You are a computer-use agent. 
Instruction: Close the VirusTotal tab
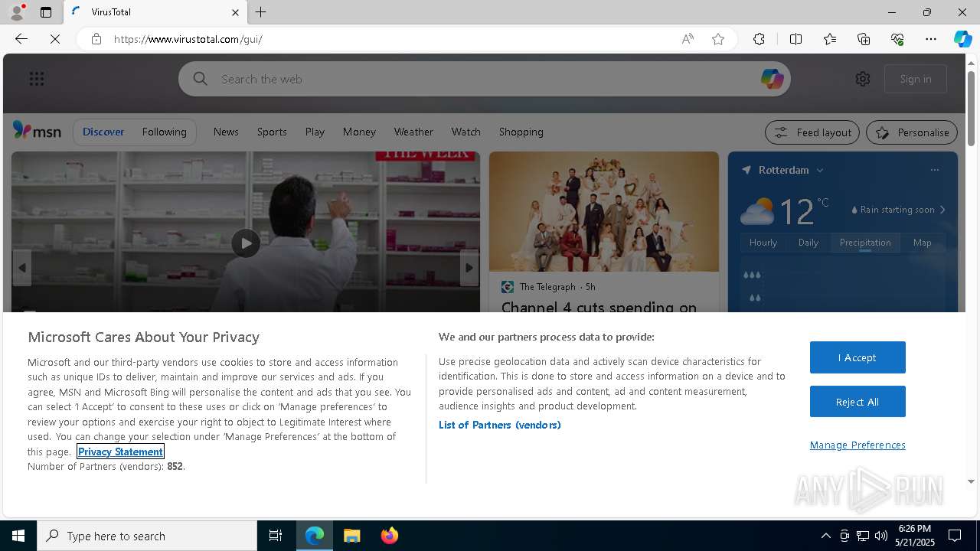(235, 12)
